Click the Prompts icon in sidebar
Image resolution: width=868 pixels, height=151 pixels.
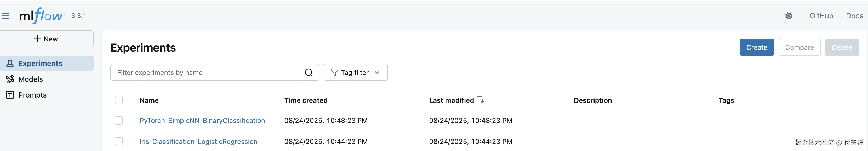coord(10,95)
